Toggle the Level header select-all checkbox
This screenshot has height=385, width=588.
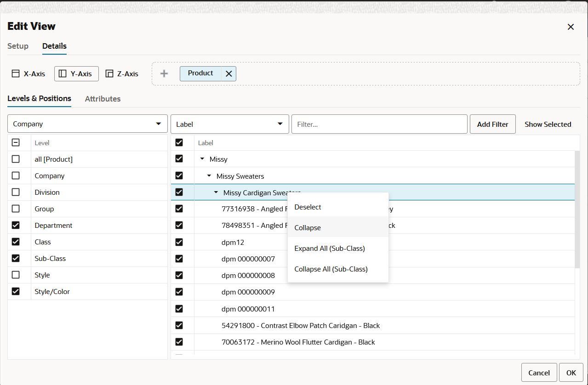click(16, 142)
